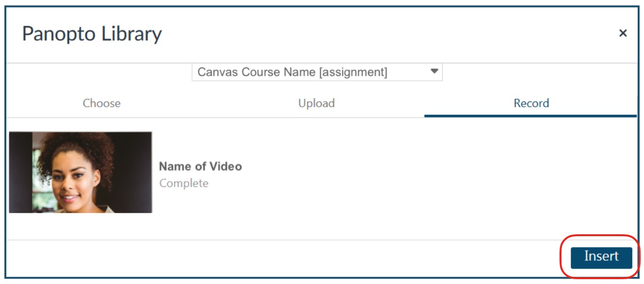Select the "Name of Video" title
644x284 pixels.
(200, 167)
